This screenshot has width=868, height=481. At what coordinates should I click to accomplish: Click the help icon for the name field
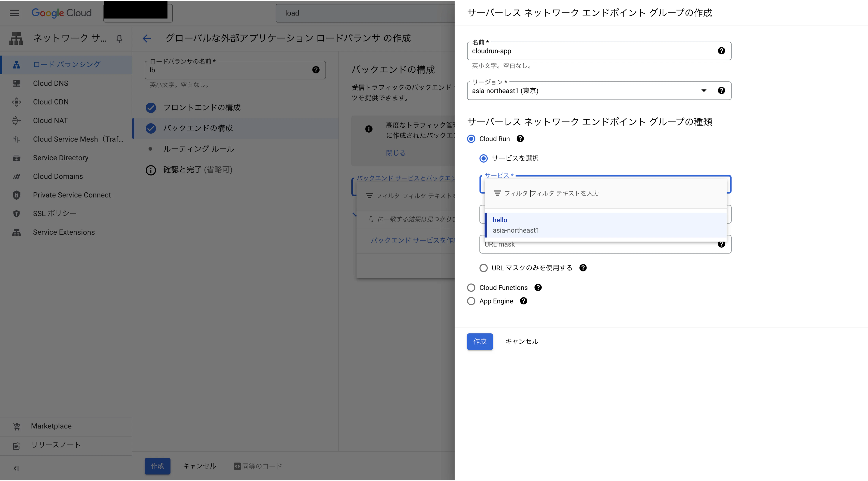coord(721,51)
